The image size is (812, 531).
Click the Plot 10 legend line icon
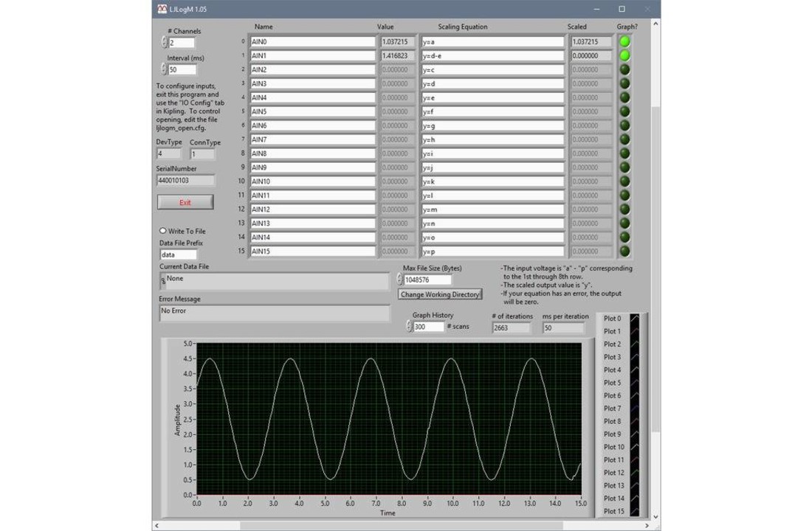click(635, 447)
